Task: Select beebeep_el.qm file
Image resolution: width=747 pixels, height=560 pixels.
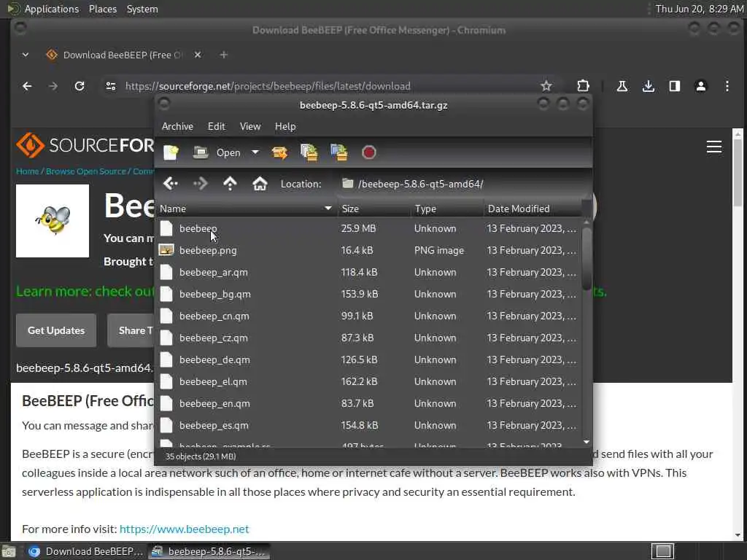Action: click(x=368, y=382)
